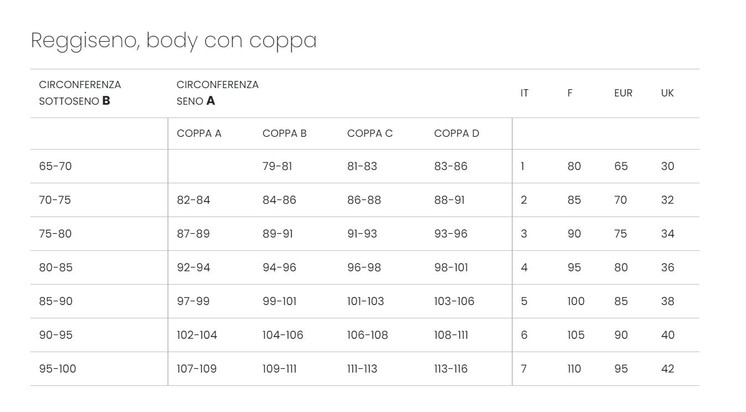Screen dimensions: 746x412
Task: Click the 101-103 cell in Coppa C
Action: [365, 302]
